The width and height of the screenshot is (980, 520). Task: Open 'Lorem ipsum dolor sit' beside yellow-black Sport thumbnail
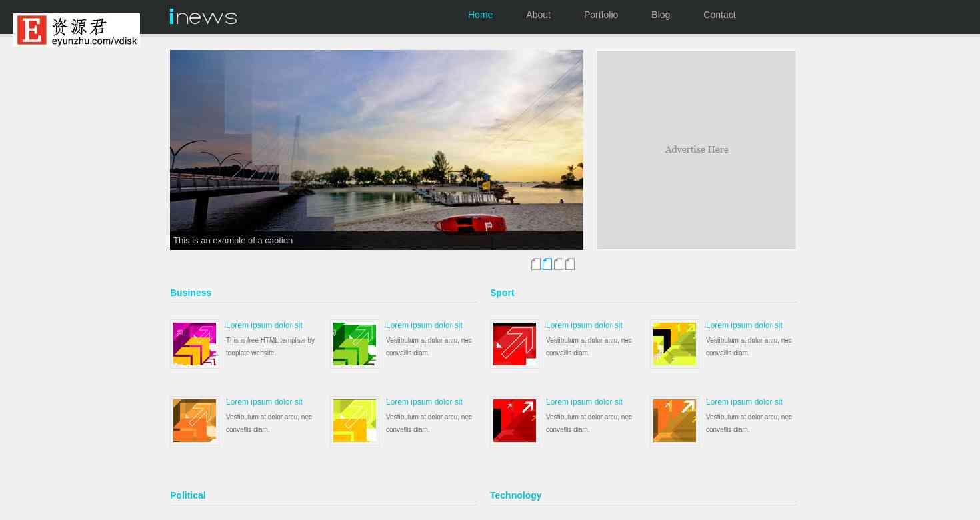[744, 325]
